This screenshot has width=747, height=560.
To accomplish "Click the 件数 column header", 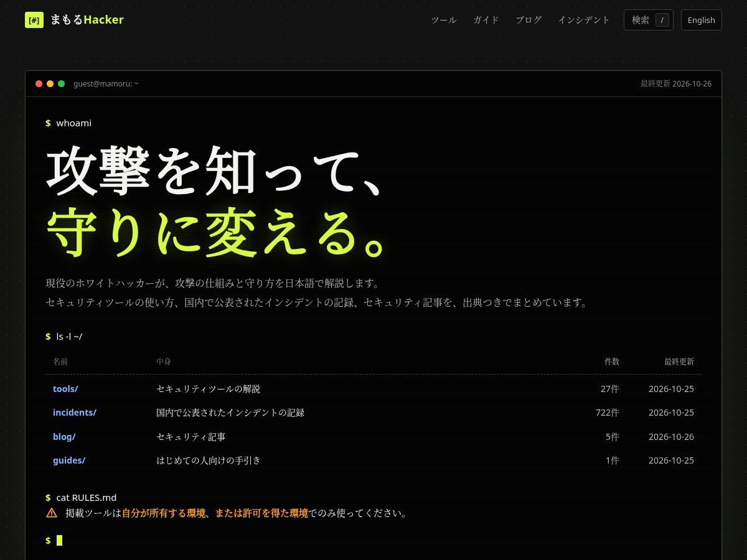I will click(612, 362).
